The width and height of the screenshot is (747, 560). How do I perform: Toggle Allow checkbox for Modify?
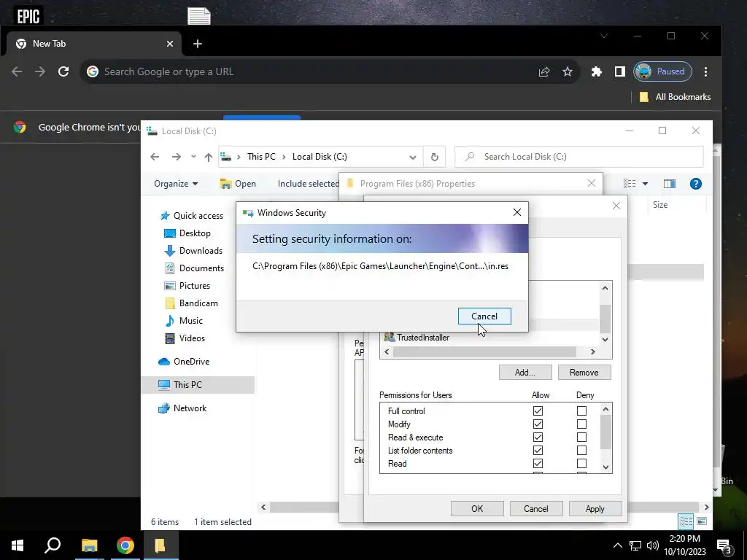click(538, 424)
